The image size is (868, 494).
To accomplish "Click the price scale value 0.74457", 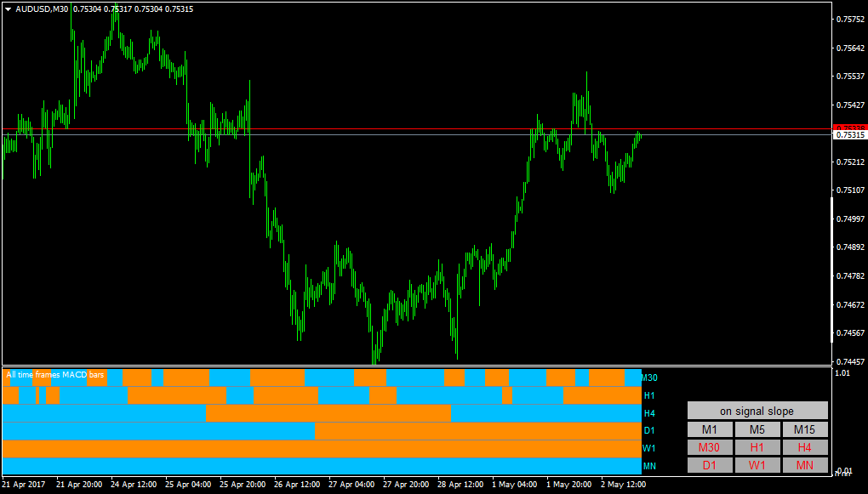I will [x=851, y=362].
